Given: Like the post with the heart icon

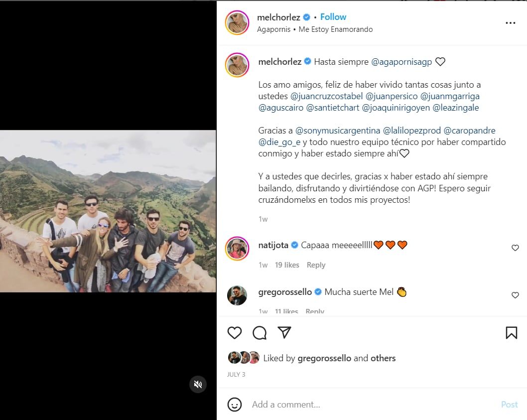Looking at the screenshot, I should 235,332.
